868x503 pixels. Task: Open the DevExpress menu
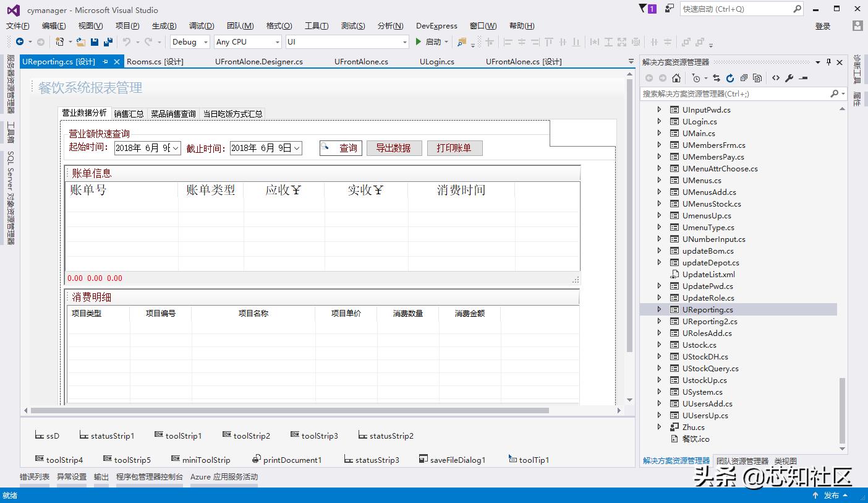click(x=436, y=25)
